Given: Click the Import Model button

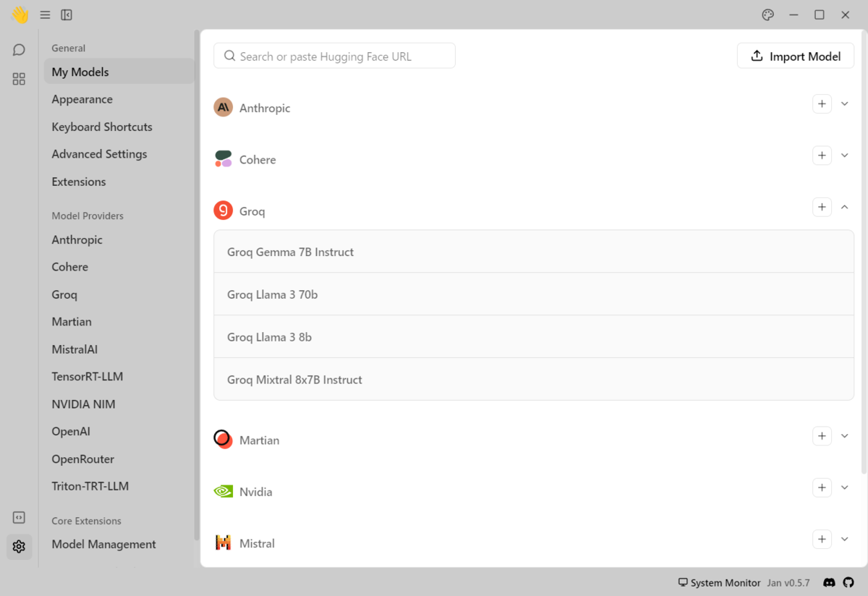Looking at the screenshot, I should tap(796, 56).
